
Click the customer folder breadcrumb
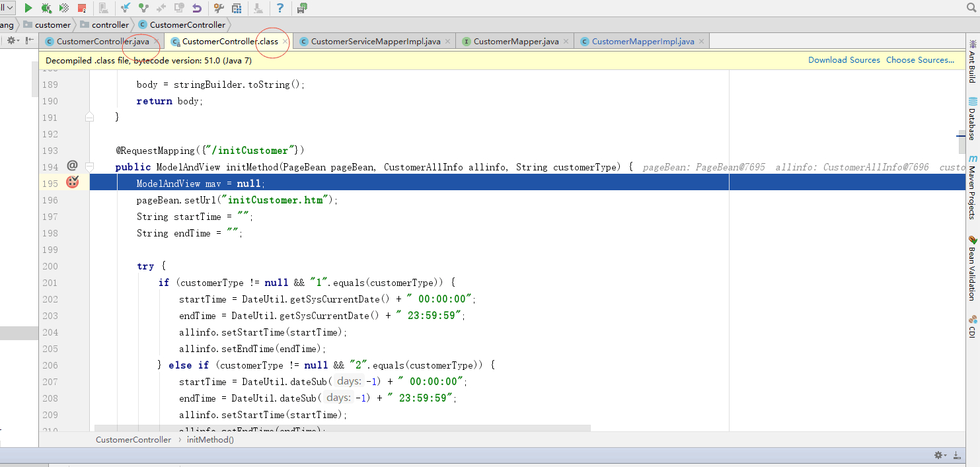tap(47, 24)
